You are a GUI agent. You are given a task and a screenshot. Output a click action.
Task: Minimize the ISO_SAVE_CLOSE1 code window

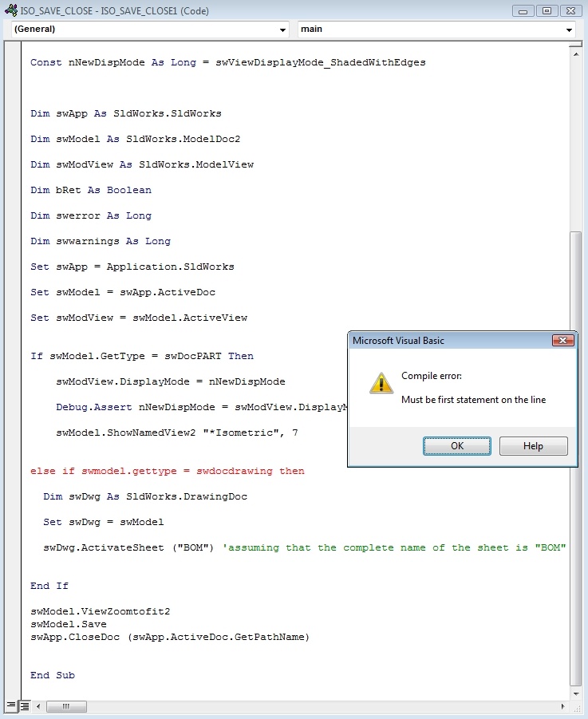523,10
